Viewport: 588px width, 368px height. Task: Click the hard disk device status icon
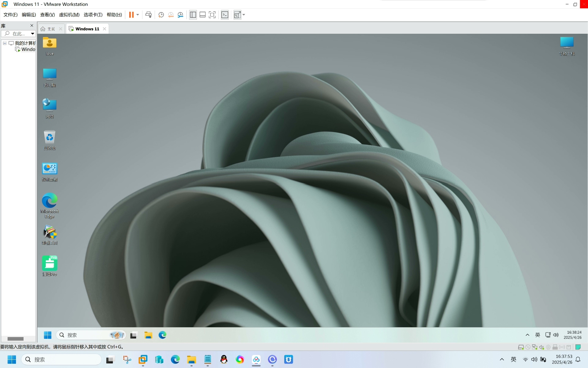pyautogui.click(x=521, y=347)
